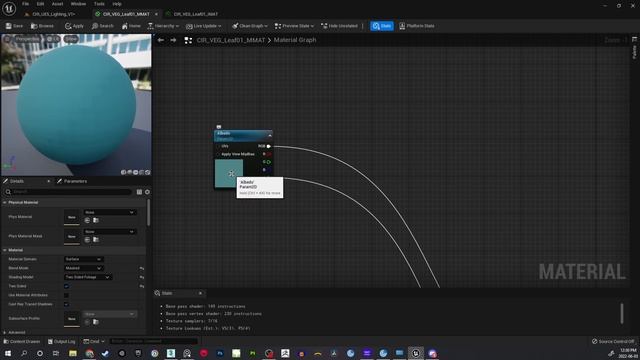Open the Live Update dropdown
The width and height of the screenshot is (640, 360).
pyautogui.click(x=203, y=26)
